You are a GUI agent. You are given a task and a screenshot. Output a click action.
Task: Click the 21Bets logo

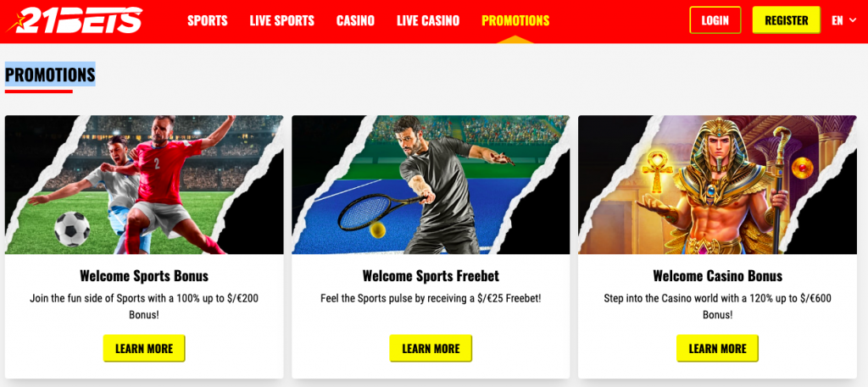click(x=75, y=20)
